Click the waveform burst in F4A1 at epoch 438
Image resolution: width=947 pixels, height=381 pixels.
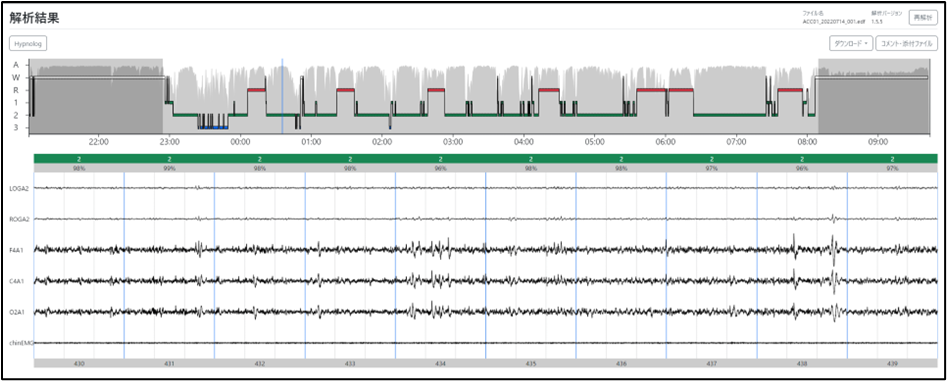(x=834, y=249)
